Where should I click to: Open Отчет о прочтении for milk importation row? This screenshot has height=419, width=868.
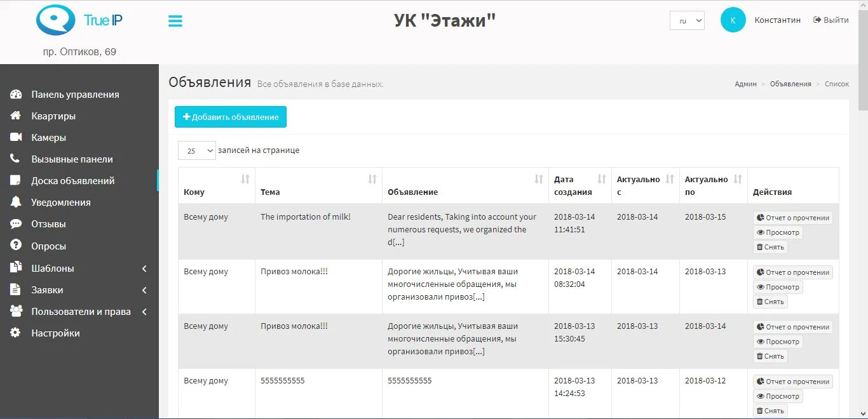793,218
